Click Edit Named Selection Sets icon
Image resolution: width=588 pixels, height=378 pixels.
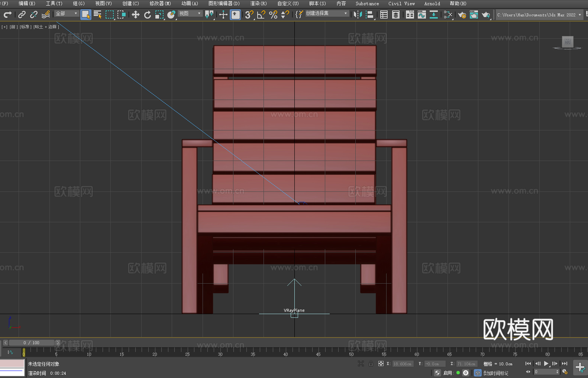299,14
